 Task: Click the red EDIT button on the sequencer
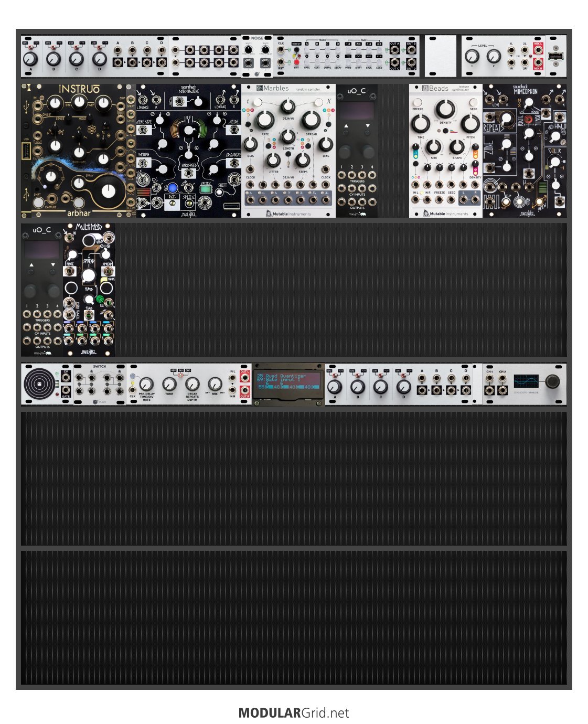tap(296, 62)
